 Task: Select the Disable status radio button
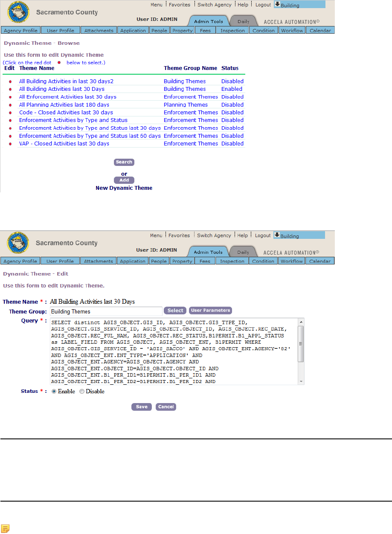(82, 392)
